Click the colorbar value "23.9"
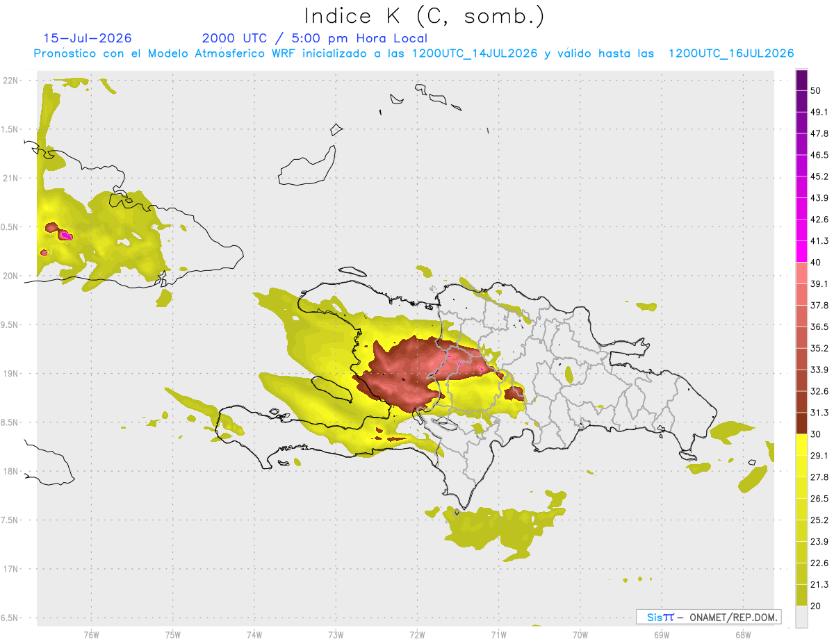Image resolution: width=834 pixels, height=644 pixels. (x=819, y=541)
